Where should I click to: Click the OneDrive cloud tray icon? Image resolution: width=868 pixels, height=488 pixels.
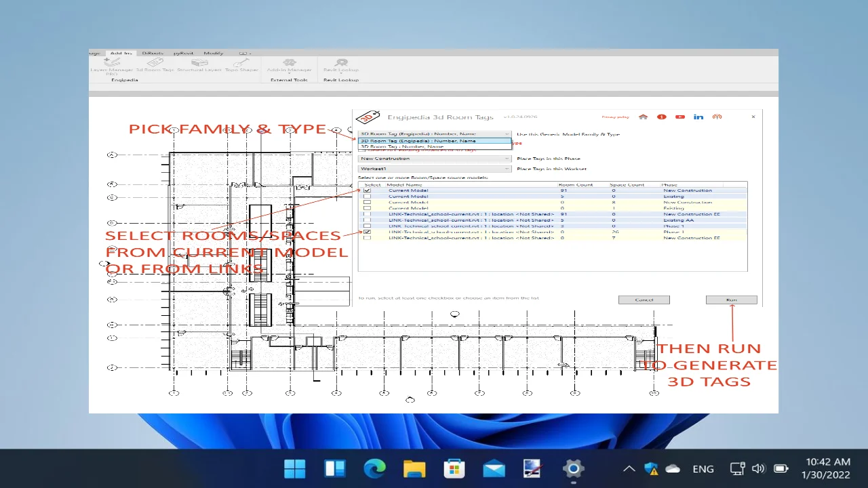pos(673,468)
